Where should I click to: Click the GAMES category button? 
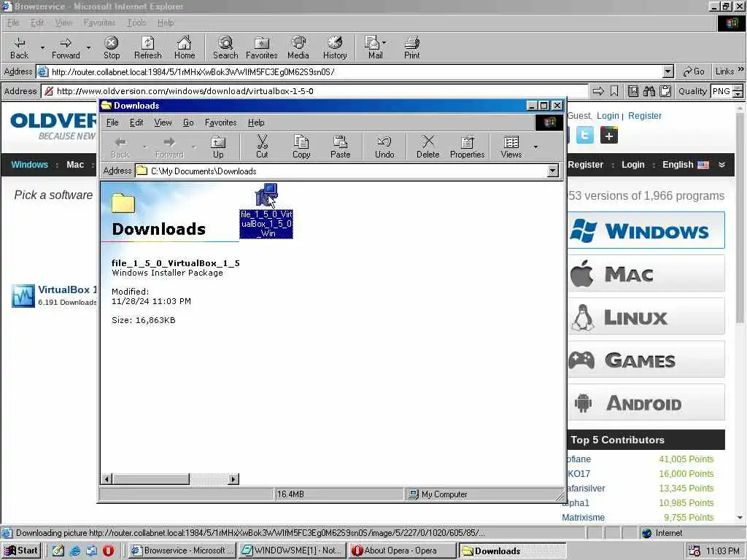(646, 360)
